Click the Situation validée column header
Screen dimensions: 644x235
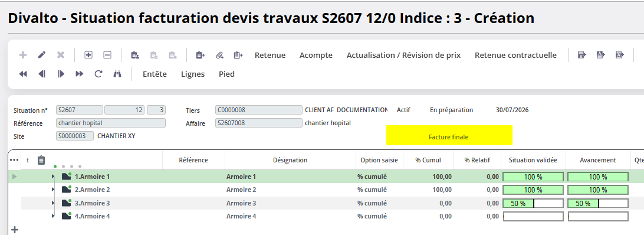point(533,160)
